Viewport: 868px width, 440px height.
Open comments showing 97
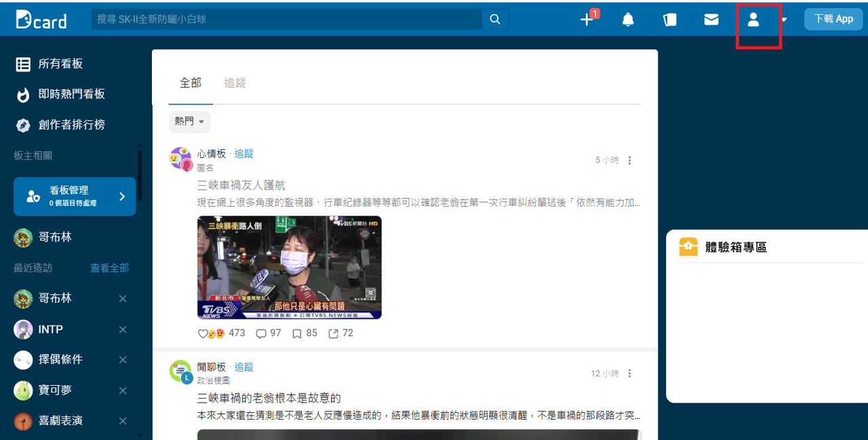pyautogui.click(x=268, y=334)
